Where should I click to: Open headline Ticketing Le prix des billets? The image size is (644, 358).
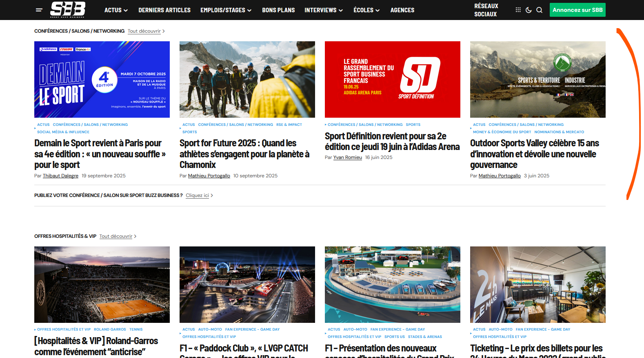(537, 350)
